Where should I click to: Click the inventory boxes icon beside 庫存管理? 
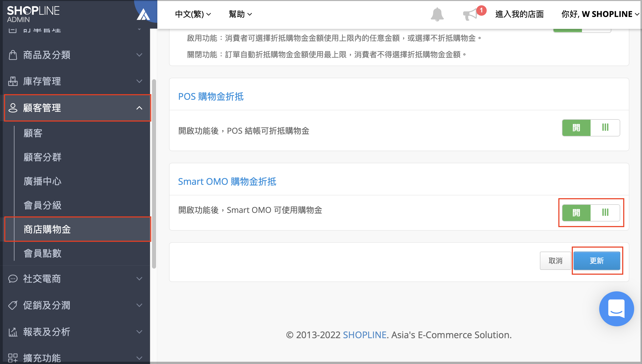tap(13, 81)
